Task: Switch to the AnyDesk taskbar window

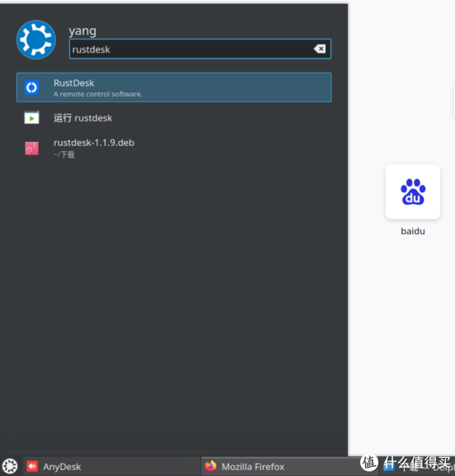Action: coord(111,466)
